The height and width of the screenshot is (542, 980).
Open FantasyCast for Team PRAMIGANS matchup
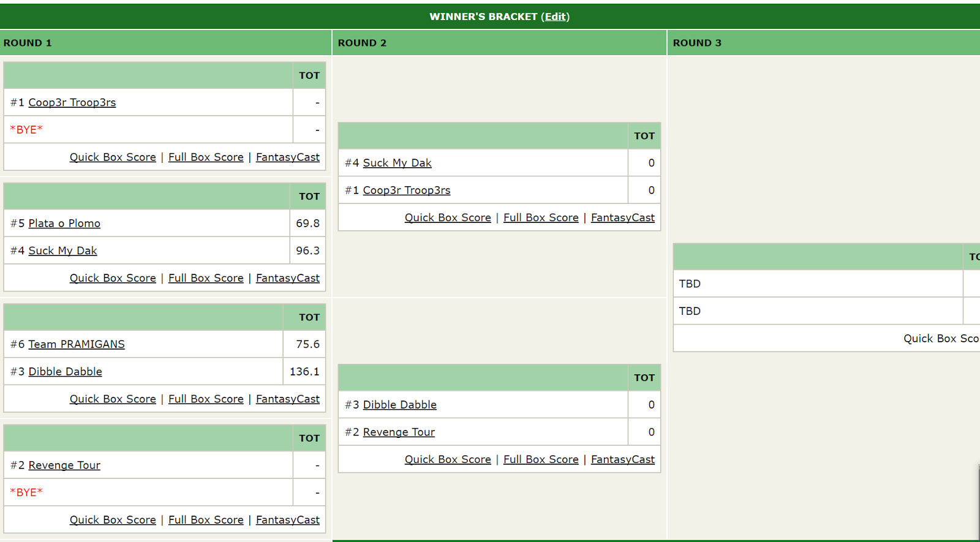point(287,399)
